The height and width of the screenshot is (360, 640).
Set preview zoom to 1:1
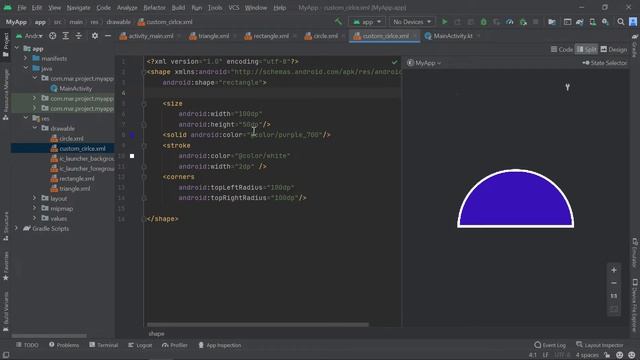[x=613, y=296]
